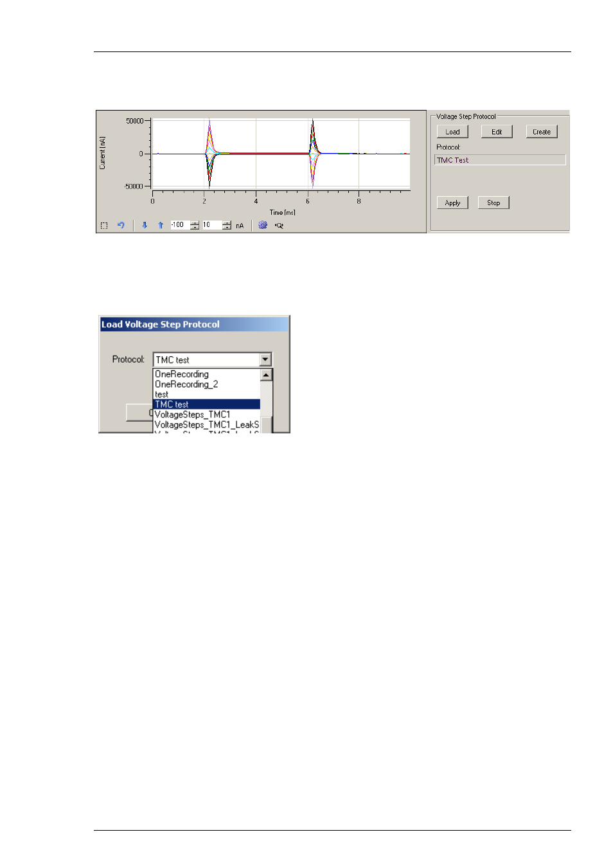613x868 pixels.
Task: Click the list scrollbar up arrow
Action: (266, 374)
